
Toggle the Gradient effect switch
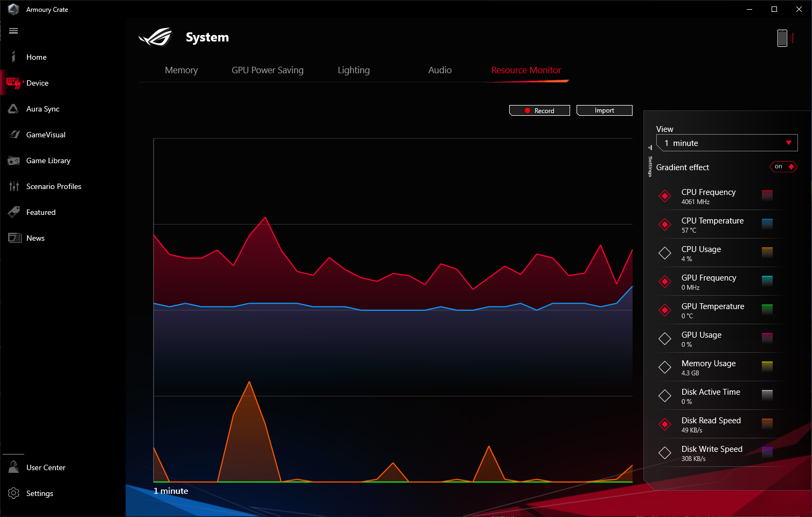(x=783, y=167)
